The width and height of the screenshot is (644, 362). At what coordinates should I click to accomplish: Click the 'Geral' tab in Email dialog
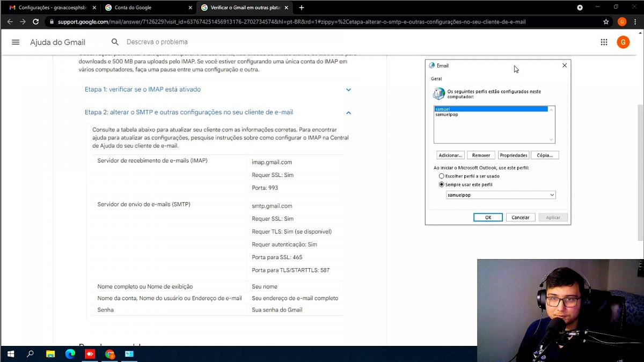coord(436,79)
